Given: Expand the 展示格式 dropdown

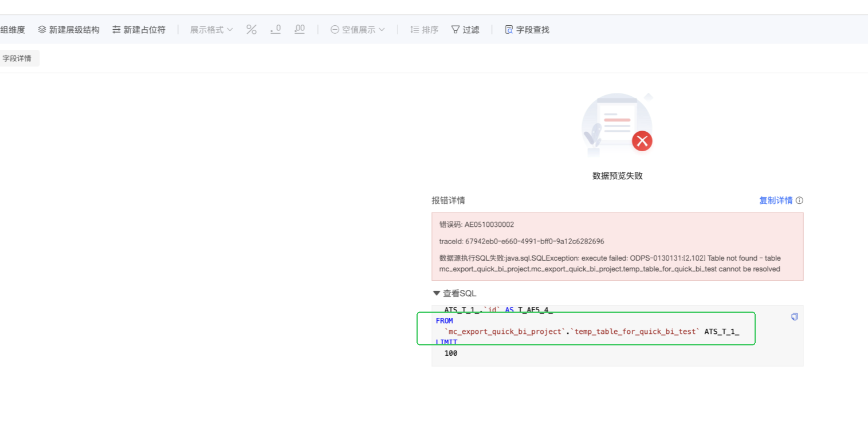Looking at the screenshot, I should [x=211, y=30].
